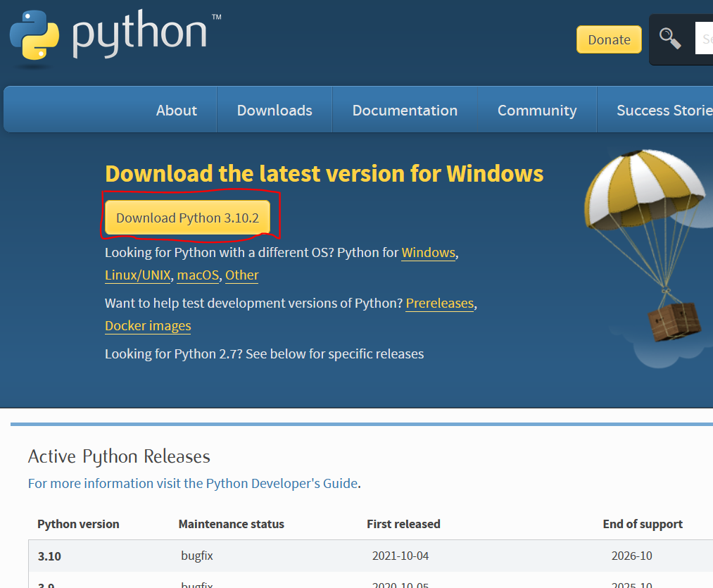
Task: Open the Downloads menu
Action: coord(274,110)
